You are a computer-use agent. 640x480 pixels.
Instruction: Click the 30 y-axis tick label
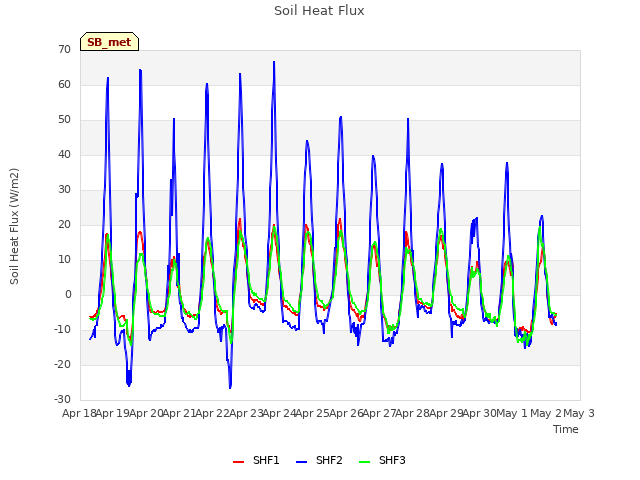click(x=64, y=189)
